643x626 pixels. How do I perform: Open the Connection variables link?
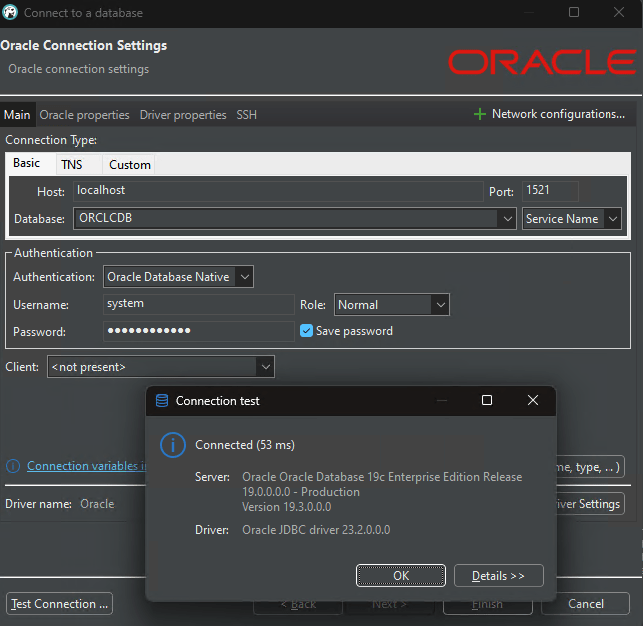pos(87,466)
